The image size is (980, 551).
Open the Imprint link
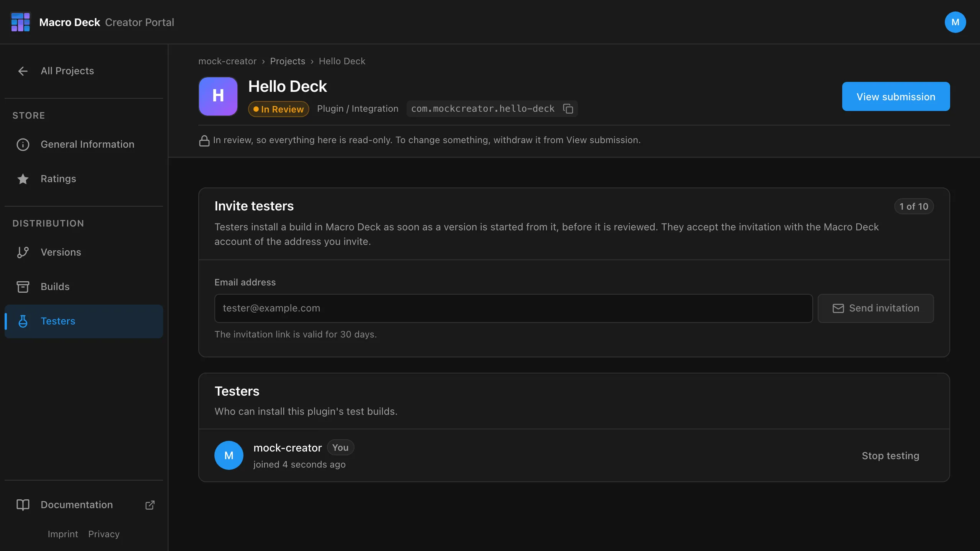(63, 534)
